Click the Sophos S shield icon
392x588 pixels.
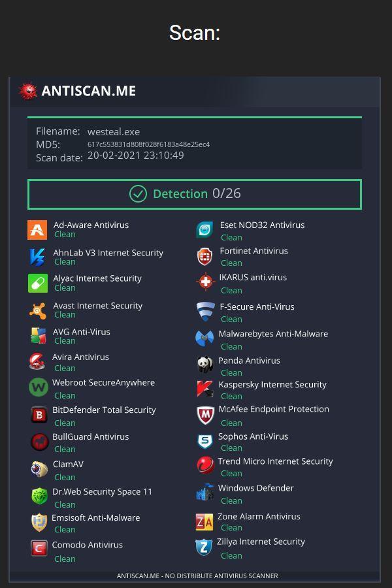[205, 442]
